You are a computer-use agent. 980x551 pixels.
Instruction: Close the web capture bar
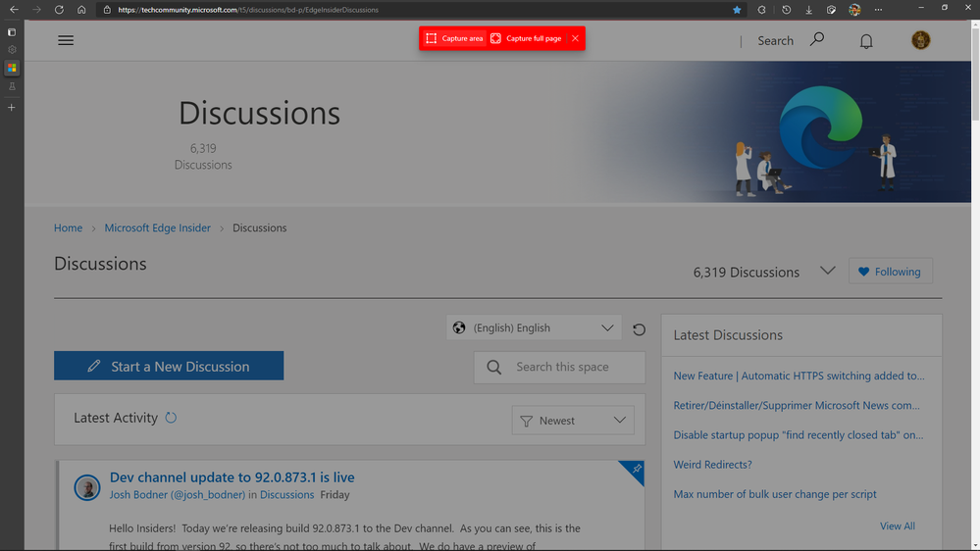(x=575, y=38)
